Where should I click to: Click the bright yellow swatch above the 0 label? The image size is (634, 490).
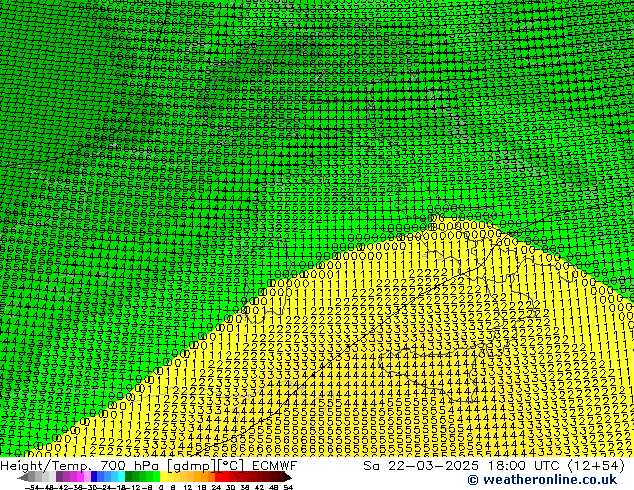(163, 476)
